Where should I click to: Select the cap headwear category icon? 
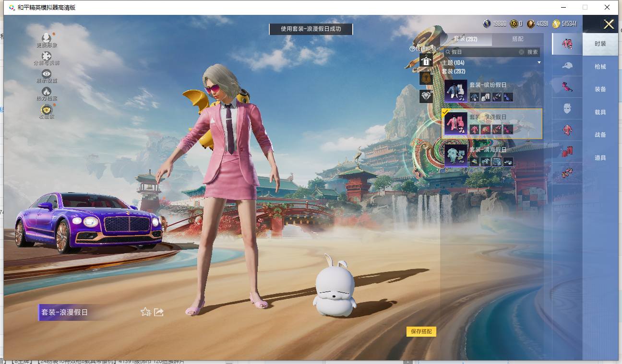coord(567,66)
